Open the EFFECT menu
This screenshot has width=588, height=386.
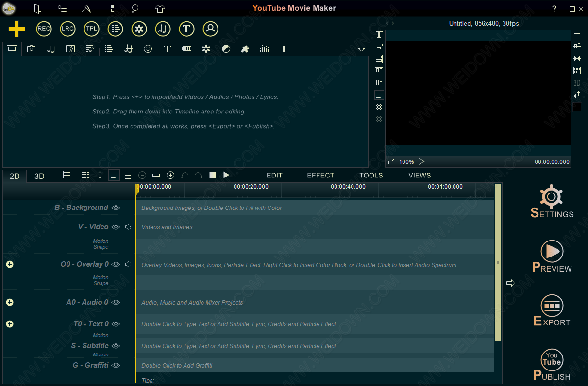tap(320, 175)
